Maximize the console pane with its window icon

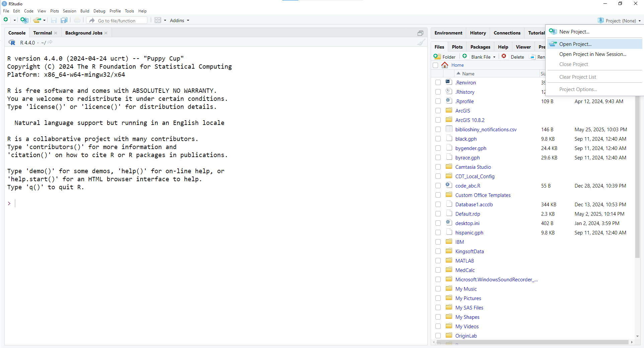tap(420, 33)
